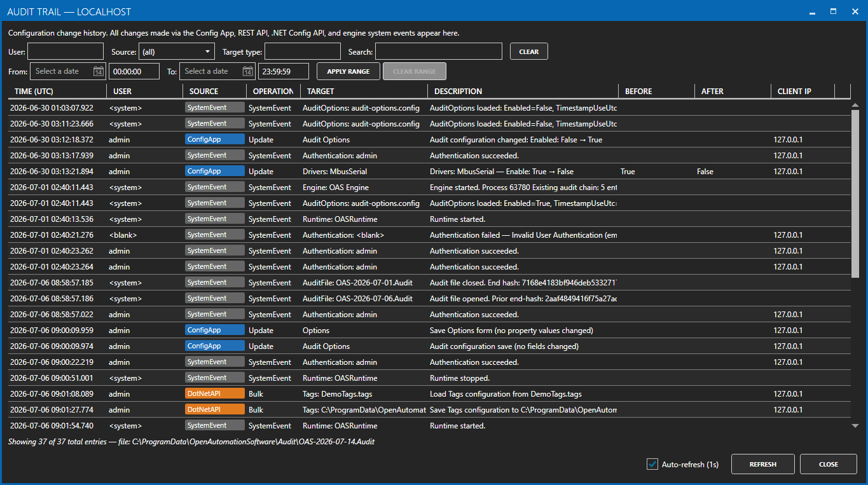Select 'Tags: DemoTags.tags' target cell
The width and height of the screenshot is (868, 485).
[337, 394]
